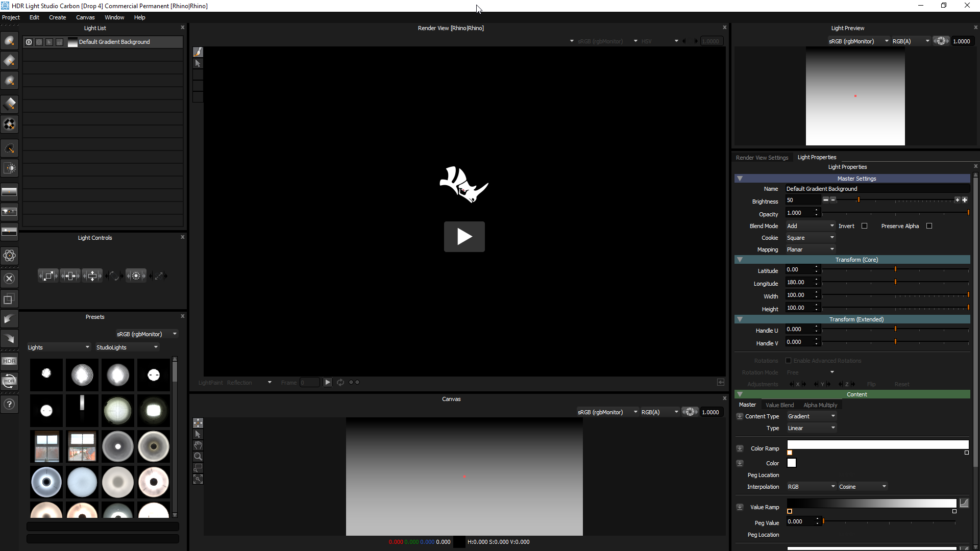980x551 pixels.
Task: Open the gradient Type Linear dropdown
Action: (x=812, y=428)
